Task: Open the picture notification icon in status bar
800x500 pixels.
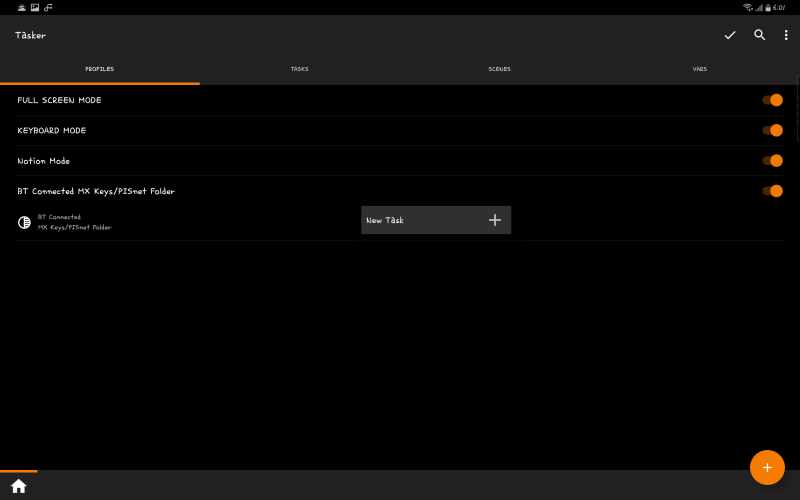Action: click(35, 7)
